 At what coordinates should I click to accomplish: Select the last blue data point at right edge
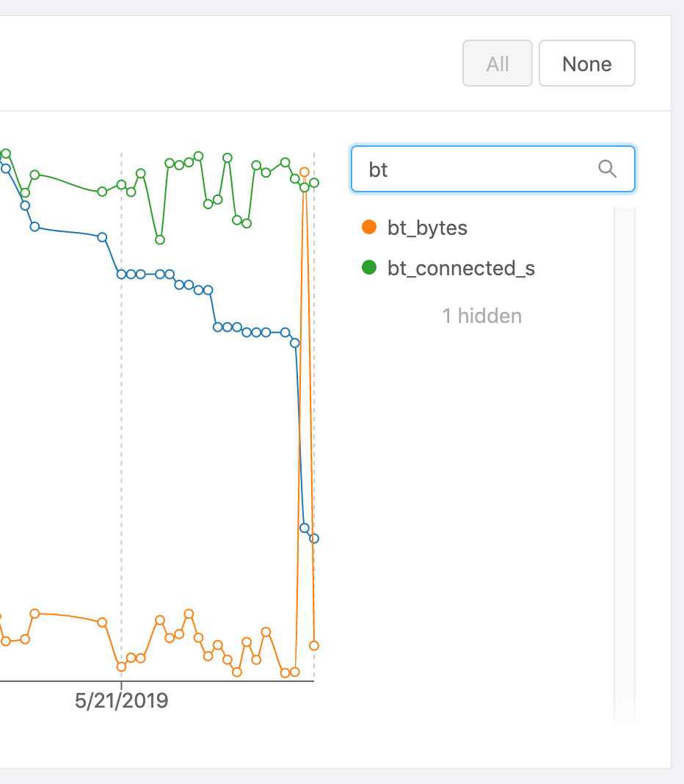click(314, 538)
